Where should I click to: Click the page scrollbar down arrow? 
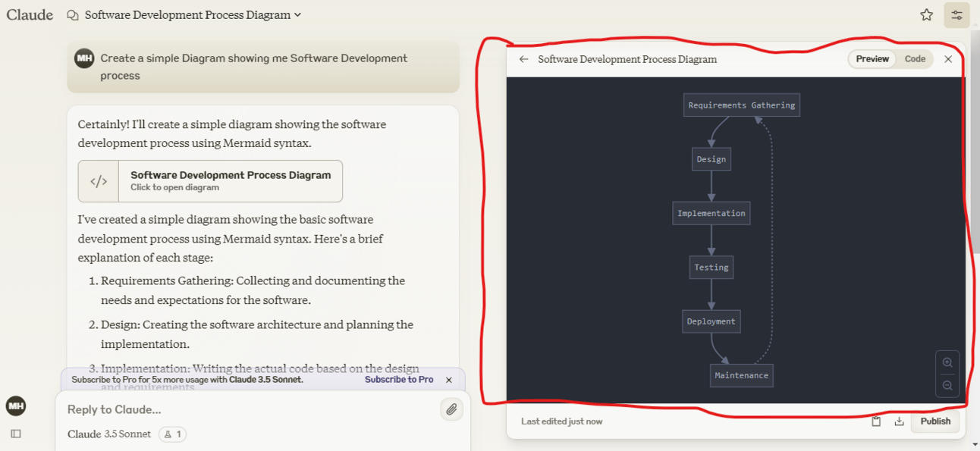point(974,445)
